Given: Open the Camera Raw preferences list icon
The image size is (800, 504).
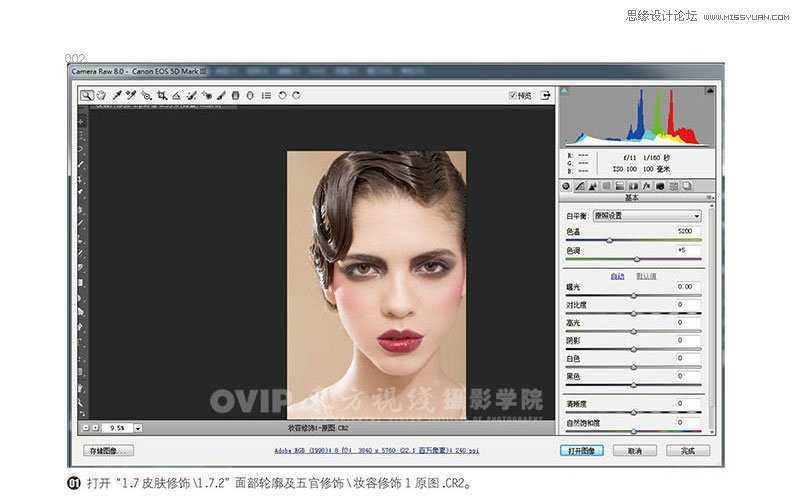Looking at the screenshot, I should coord(266,95).
